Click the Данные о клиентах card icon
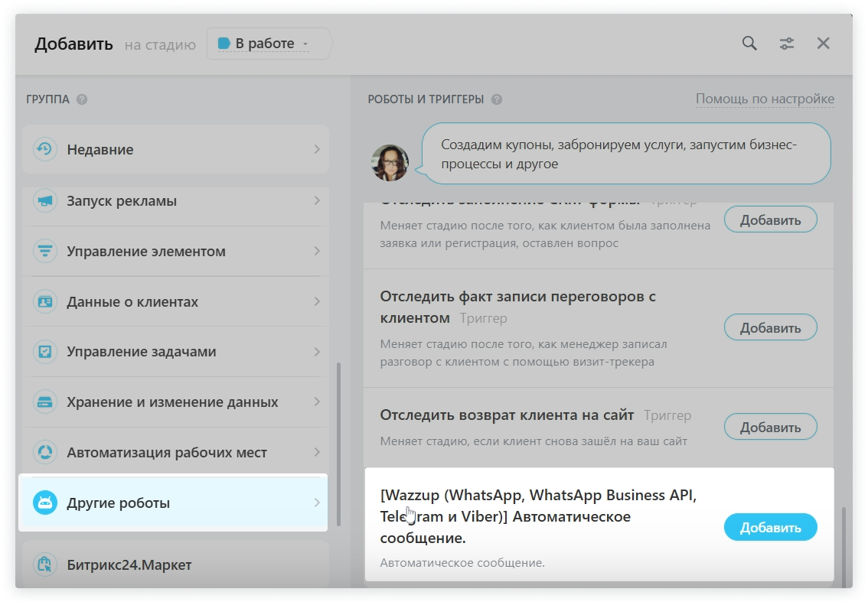The image size is (868, 605). [45, 301]
